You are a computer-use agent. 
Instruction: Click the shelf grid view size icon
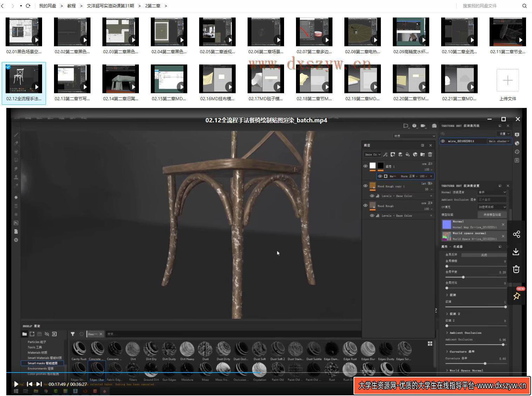pyautogui.click(x=430, y=344)
